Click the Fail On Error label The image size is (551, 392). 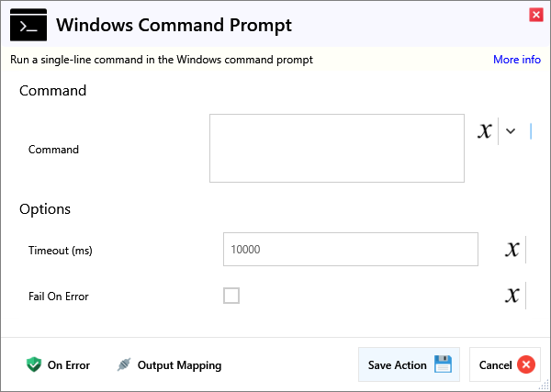[x=59, y=297]
